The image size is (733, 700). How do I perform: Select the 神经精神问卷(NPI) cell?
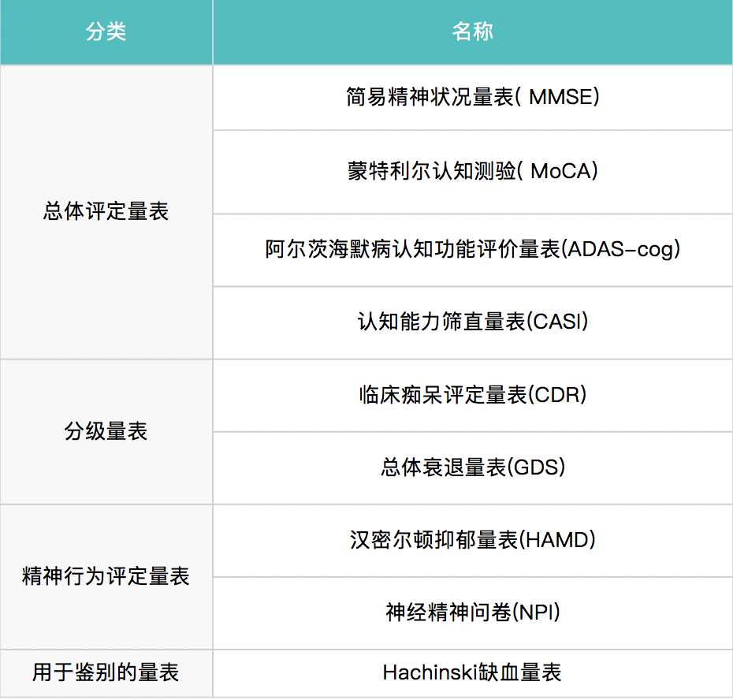471,612
